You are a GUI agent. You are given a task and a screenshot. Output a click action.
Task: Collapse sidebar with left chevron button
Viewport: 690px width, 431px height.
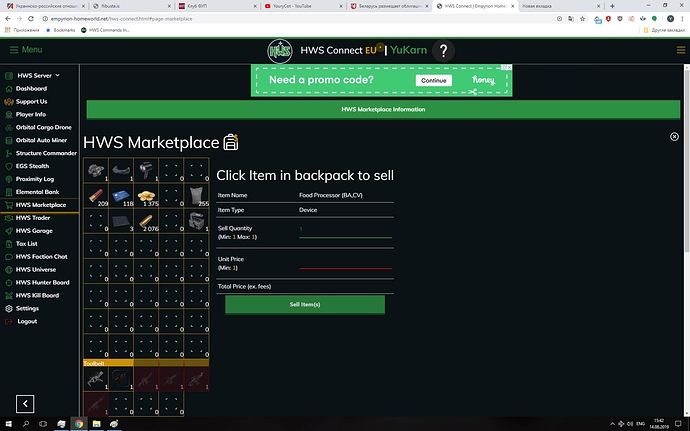pos(25,404)
